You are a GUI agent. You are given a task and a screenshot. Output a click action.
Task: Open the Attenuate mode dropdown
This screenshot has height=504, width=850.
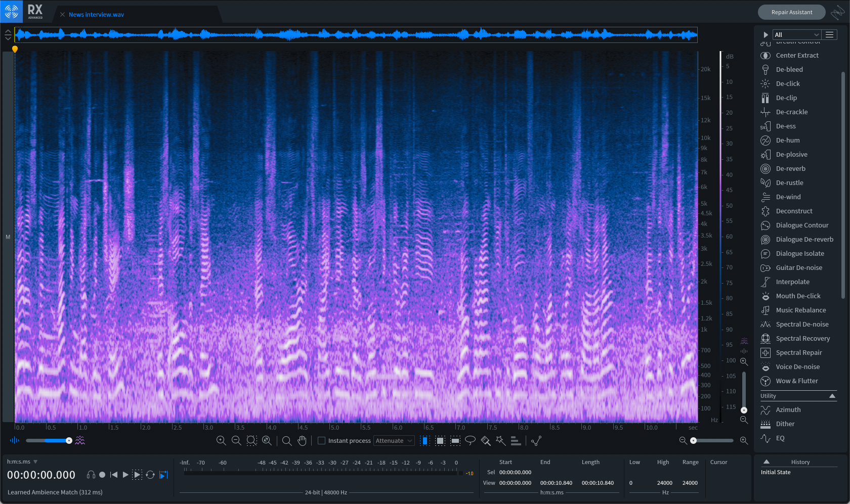pyautogui.click(x=394, y=441)
